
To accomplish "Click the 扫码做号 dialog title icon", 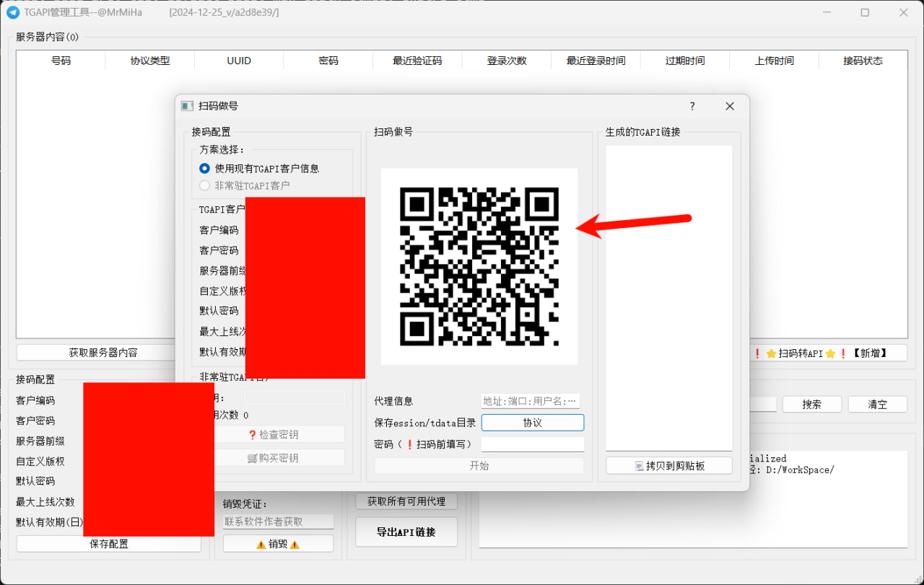I will 187,105.
